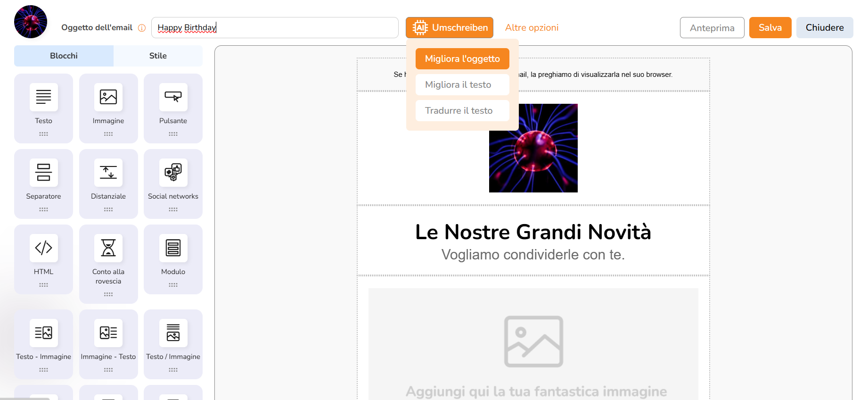Select the Distanziale spacer icon
The height and width of the screenshot is (400, 868).
tap(108, 173)
